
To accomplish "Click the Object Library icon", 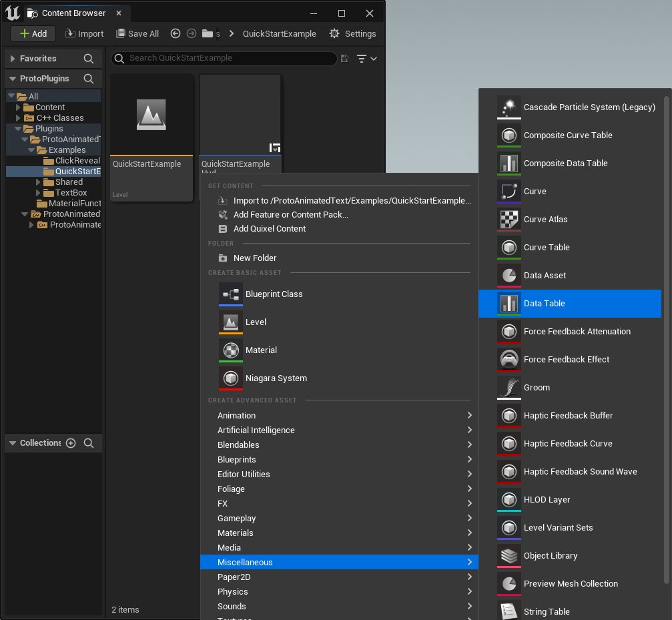I will tap(509, 556).
